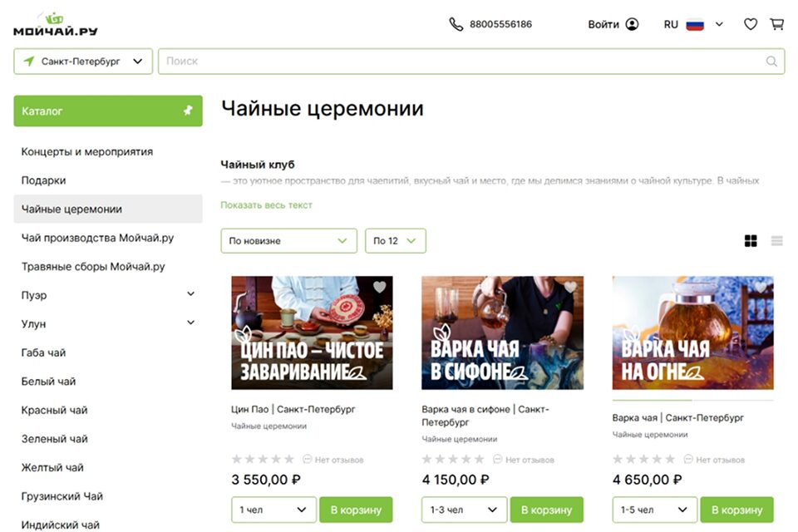Click Показать весь текст link

[266, 205]
